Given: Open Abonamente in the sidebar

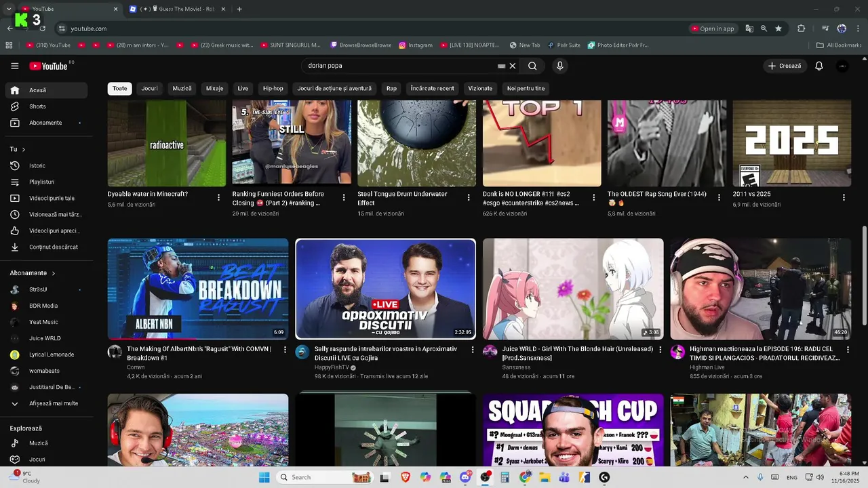Looking at the screenshot, I should pyautogui.click(x=47, y=123).
